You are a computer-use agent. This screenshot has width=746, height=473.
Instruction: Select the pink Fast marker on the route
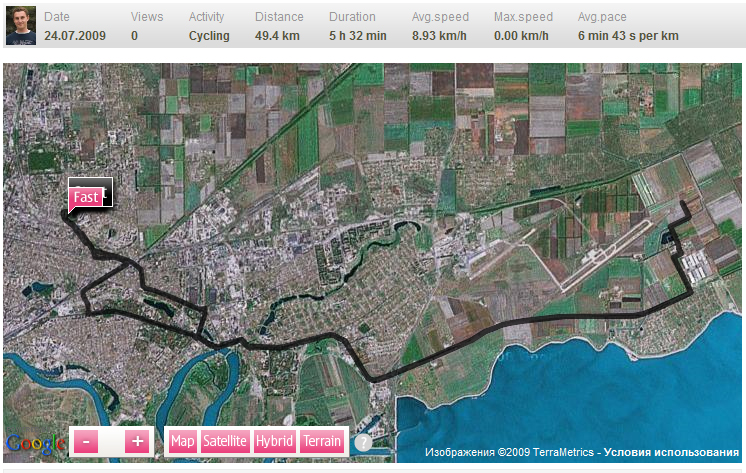point(86,197)
